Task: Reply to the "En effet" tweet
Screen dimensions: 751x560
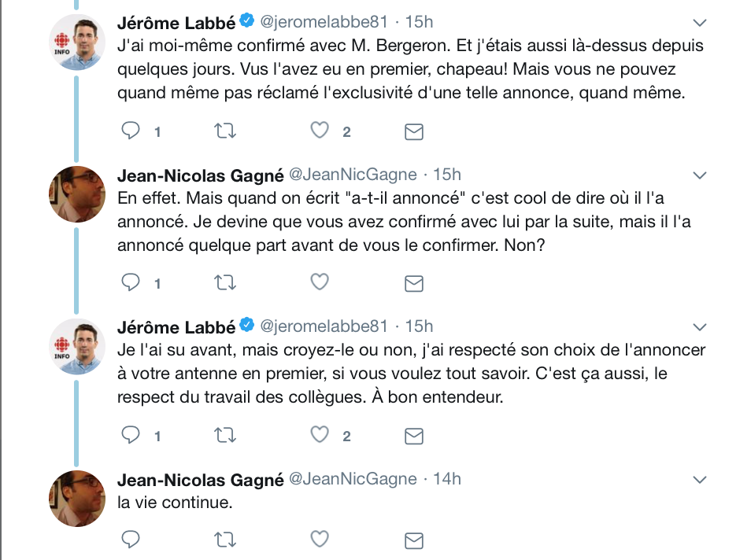Action: pyautogui.click(x=130, y=282)
